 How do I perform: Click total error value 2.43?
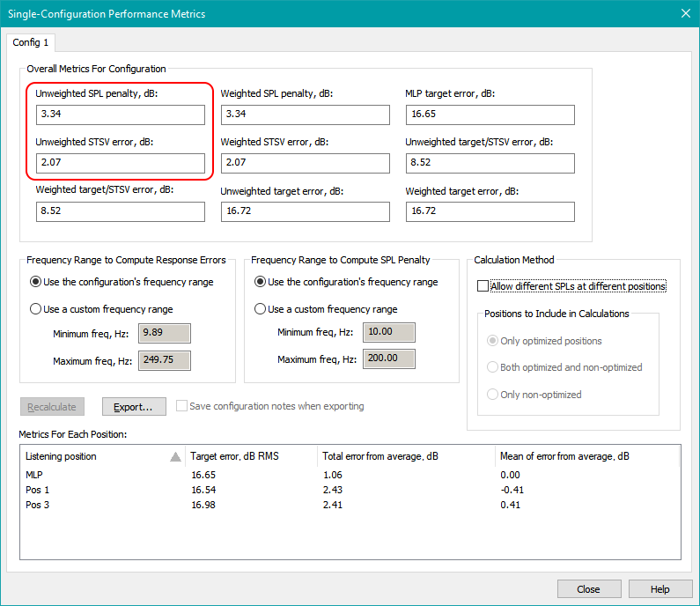click(333, 490)
